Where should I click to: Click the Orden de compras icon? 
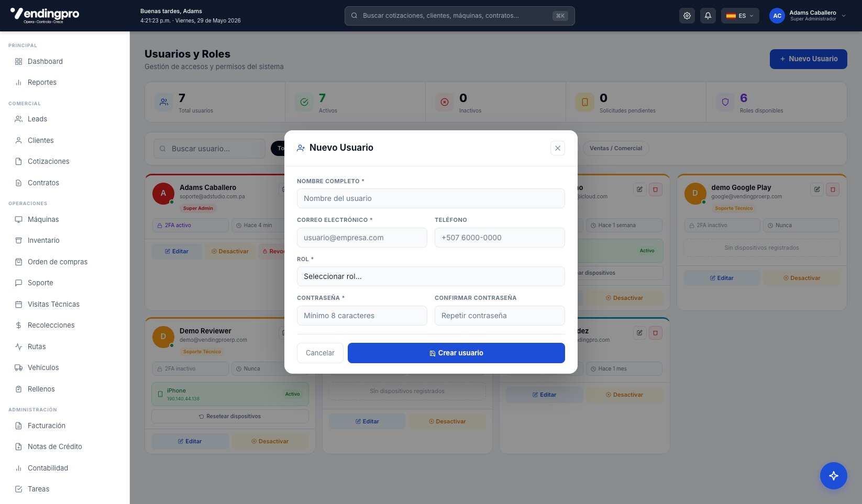click(x=18, y=262)
